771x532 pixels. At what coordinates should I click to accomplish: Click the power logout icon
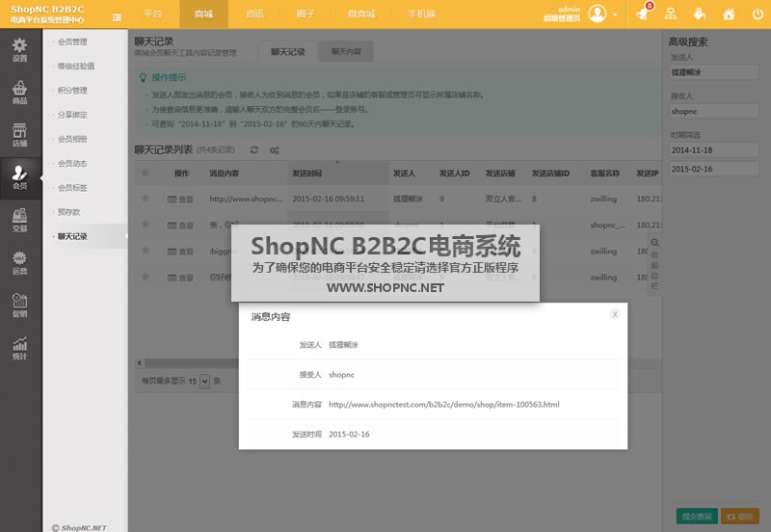(758, 13)
